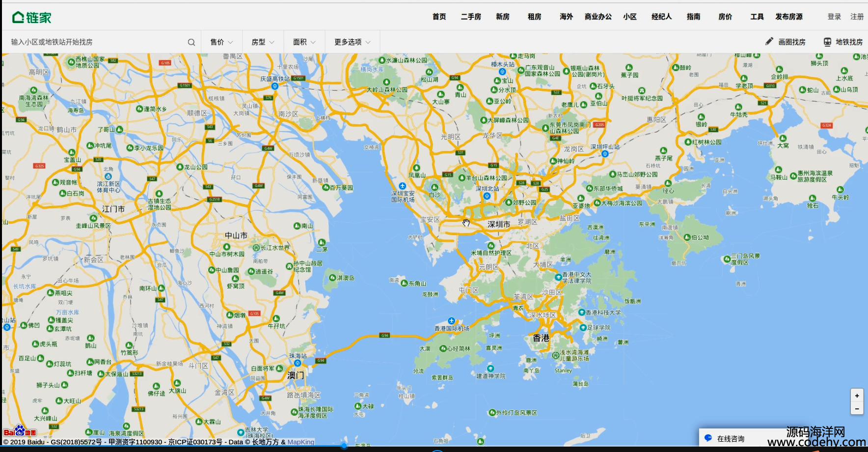This screenshot has width=868, height=452.
Task: Click the 地铁找房 button label
Action: pos(849,42)
